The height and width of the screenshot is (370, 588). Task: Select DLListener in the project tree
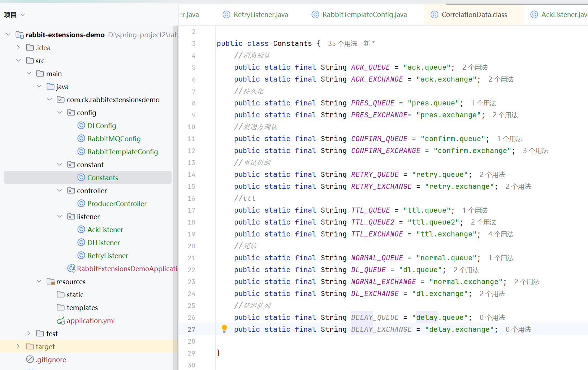(104, 243)
